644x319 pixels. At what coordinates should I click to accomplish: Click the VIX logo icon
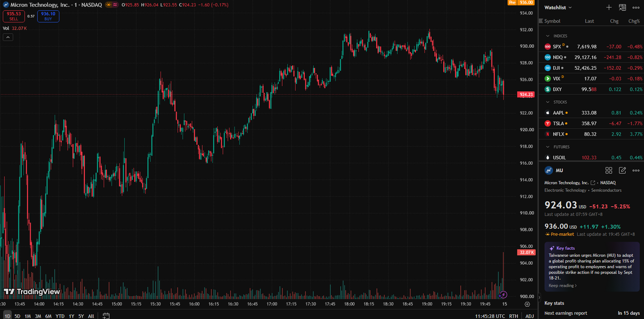click(x=548, y=78)
